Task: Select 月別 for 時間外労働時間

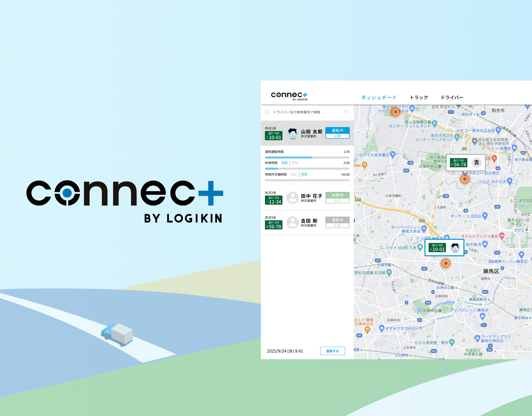Action: [304, 175]
